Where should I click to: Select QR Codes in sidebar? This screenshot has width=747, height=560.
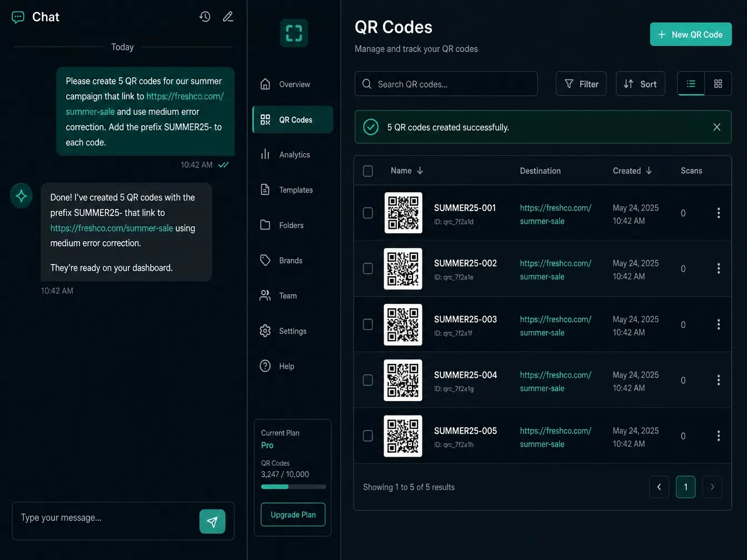(x=293, y=119)
